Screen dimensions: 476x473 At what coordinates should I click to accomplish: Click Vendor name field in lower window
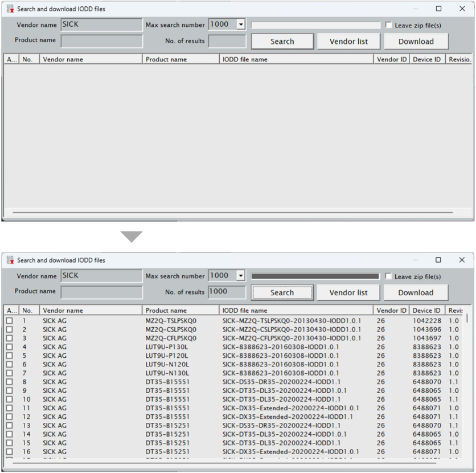(x=101, y=276)
